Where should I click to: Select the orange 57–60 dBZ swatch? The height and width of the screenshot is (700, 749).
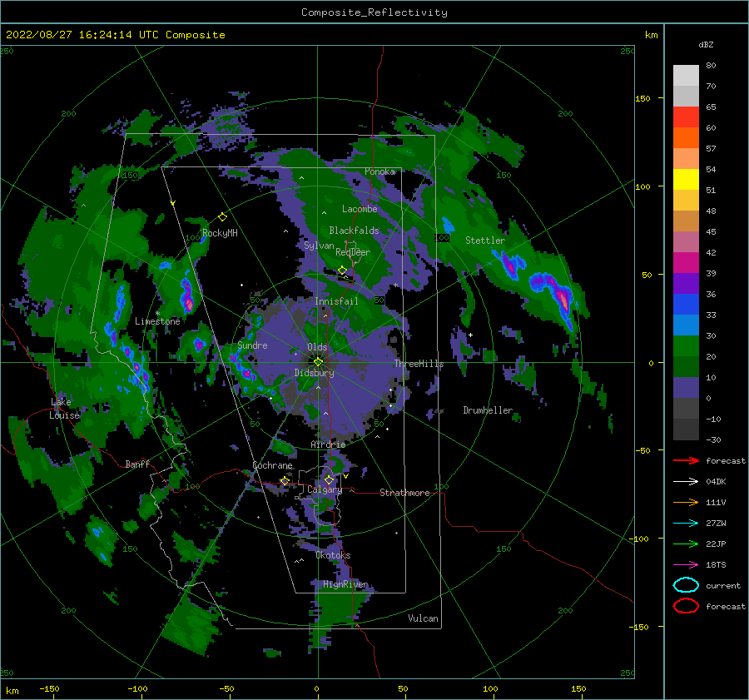(686, 137)
